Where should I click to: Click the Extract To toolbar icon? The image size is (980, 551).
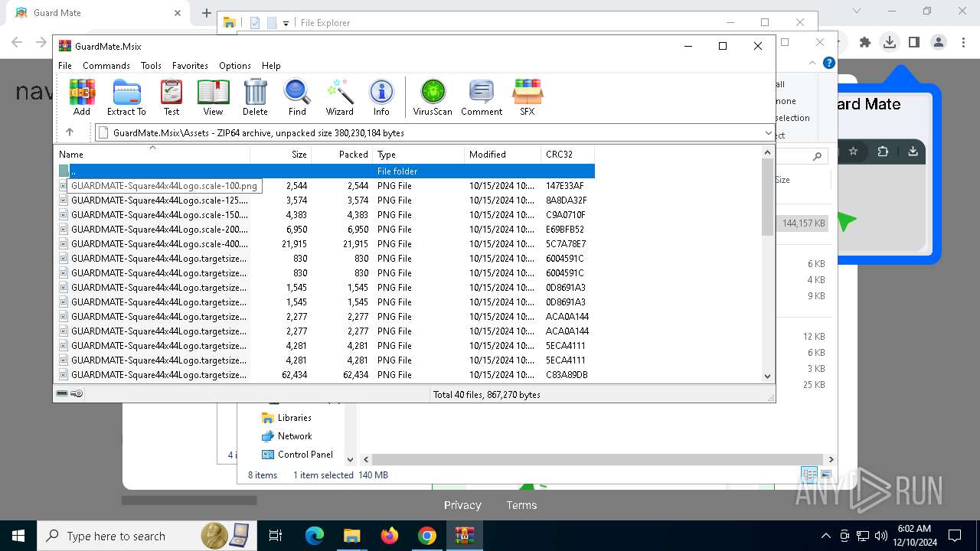126,97
